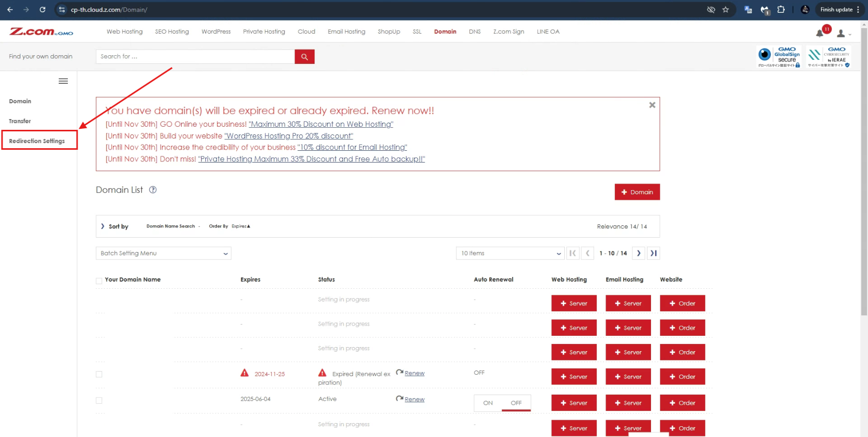Select Domain in the sidebar

coord(20,101)
